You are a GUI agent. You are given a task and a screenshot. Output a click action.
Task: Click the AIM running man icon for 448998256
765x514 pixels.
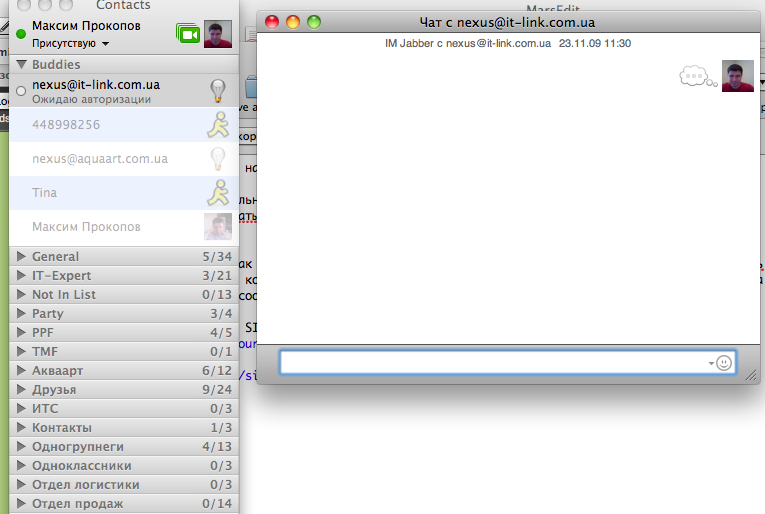[218, 125]
